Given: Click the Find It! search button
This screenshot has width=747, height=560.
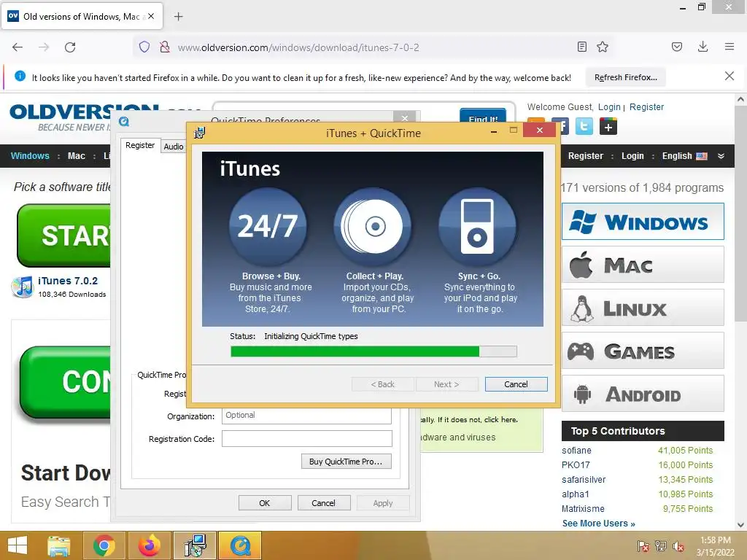Looking at the screenshot, I should click(x=483, y=117).
